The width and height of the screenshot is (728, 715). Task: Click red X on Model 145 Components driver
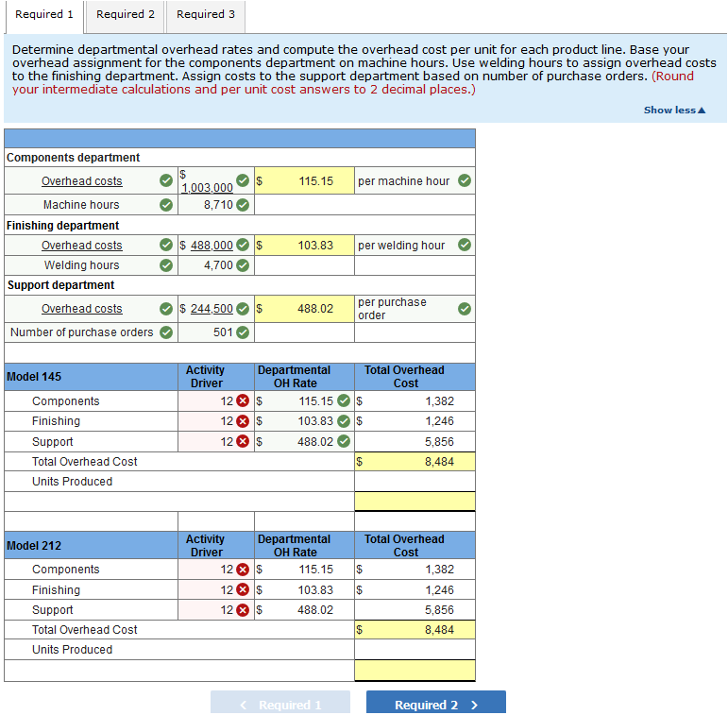(243, 400)
